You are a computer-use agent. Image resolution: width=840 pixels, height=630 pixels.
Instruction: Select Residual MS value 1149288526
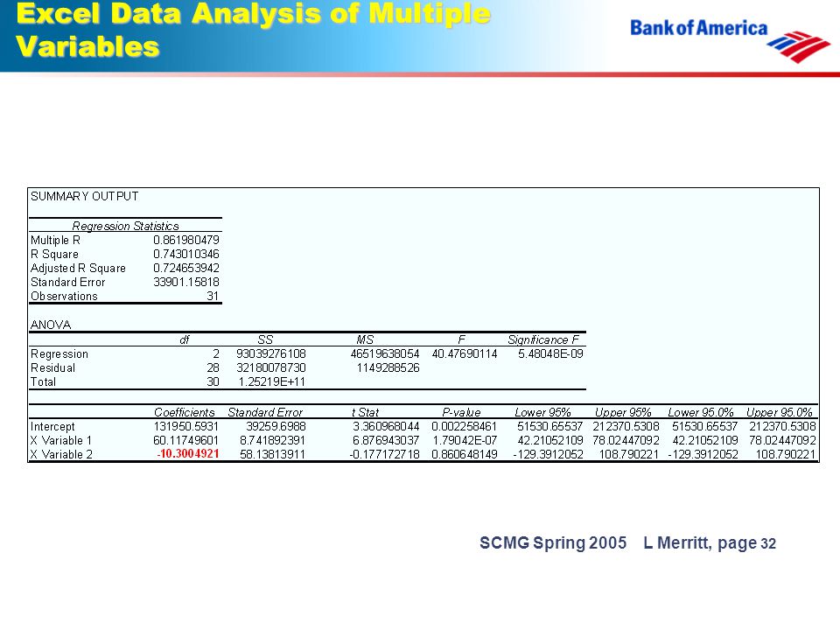388,368
